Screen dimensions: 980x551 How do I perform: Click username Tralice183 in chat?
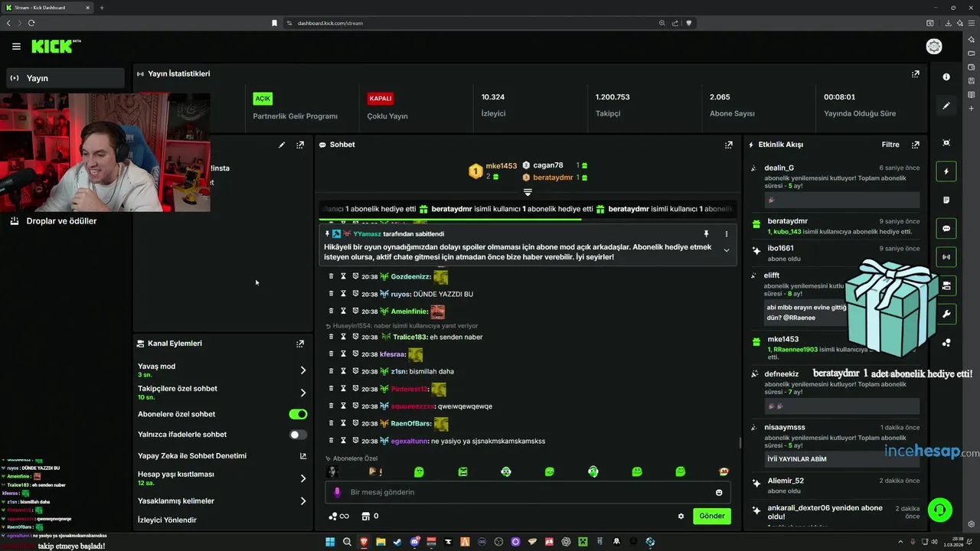coord(409,337)
